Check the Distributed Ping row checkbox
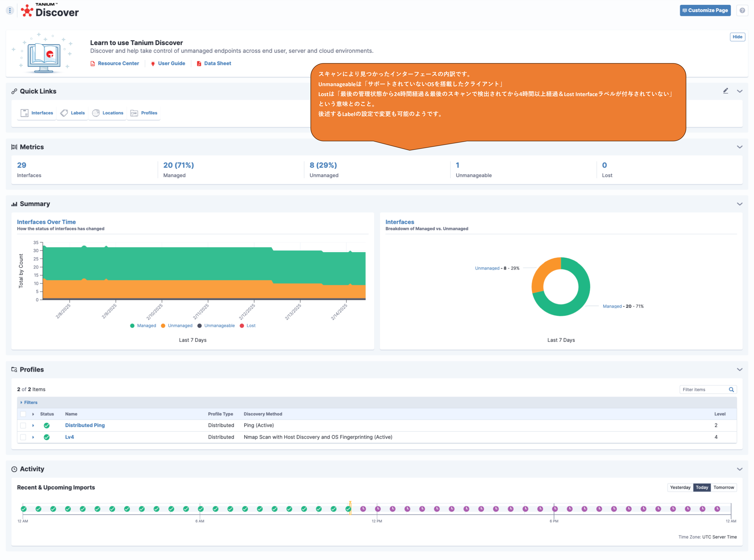Viewport: 754px width, 560px height. 23,425
